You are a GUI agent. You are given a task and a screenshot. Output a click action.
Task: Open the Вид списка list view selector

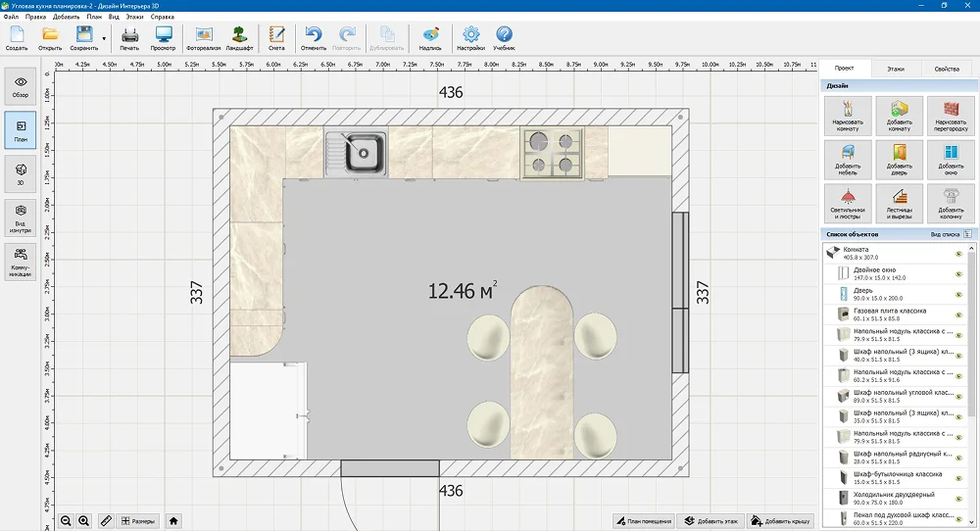967,235
